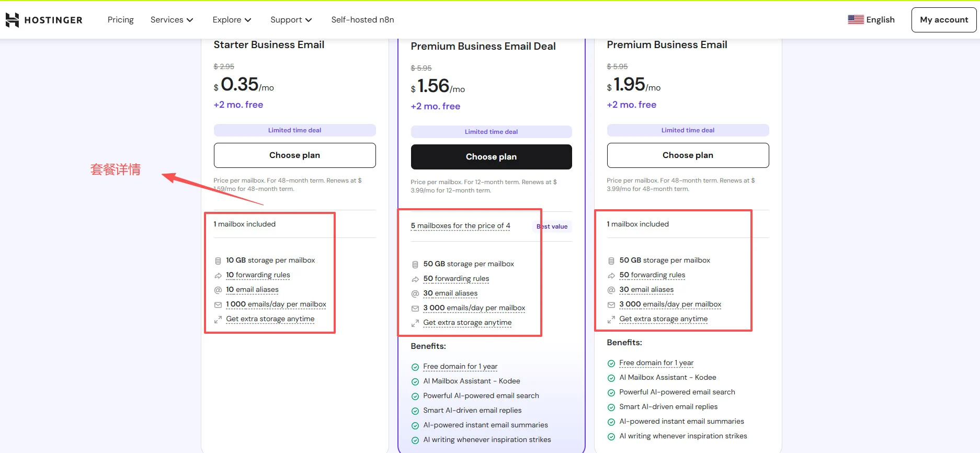
Task: Choose the Starter Business Email plan
Action: 294,155
